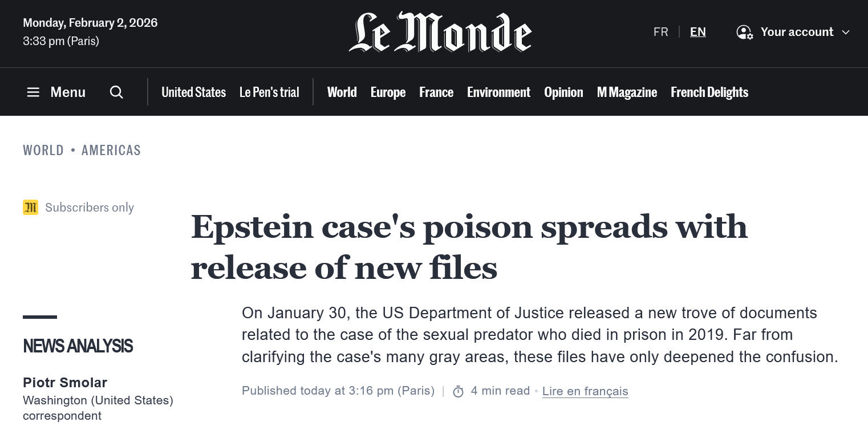Open the United States section
This screenshot has height=434, width=868.
pyautogui.click(x=193, y=92)
